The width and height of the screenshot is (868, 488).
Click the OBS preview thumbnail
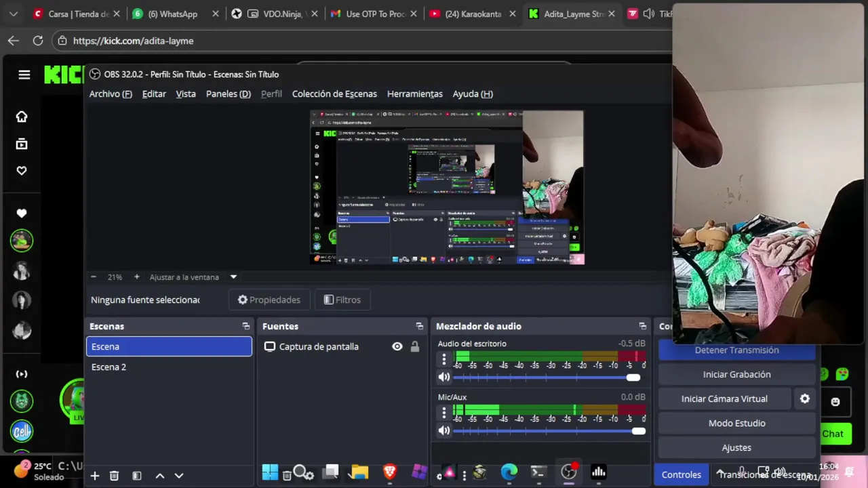pyautogui.click(x=447, y=187)
